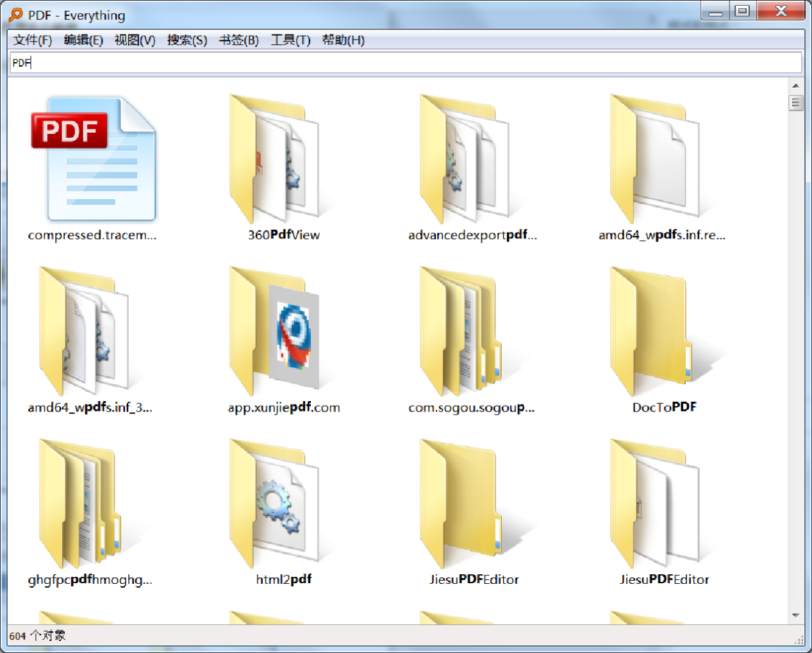
Task: Maximize the Everything window
Action: pyautogui.click(x=743, y=11)
